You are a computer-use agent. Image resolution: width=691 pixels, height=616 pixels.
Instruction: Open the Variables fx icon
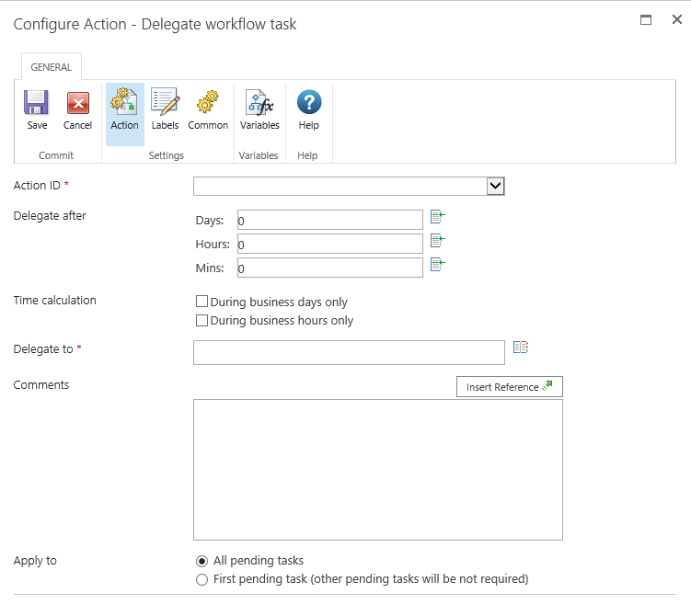tap(259, 103)
